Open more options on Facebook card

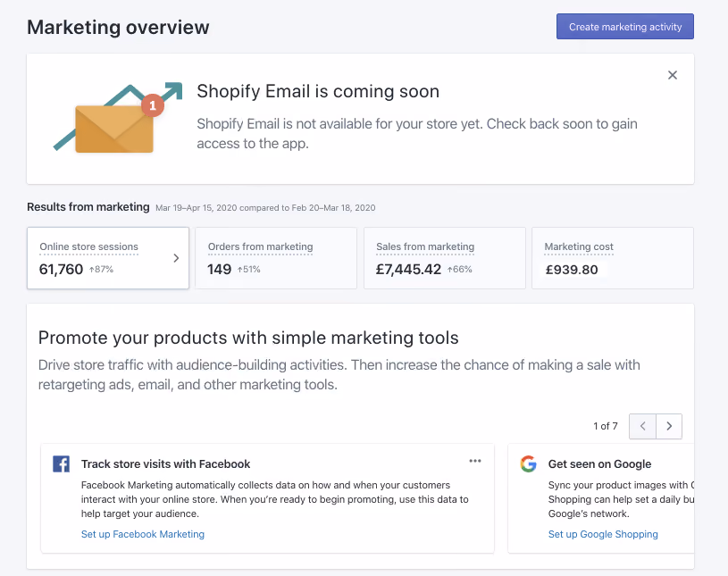475,461
